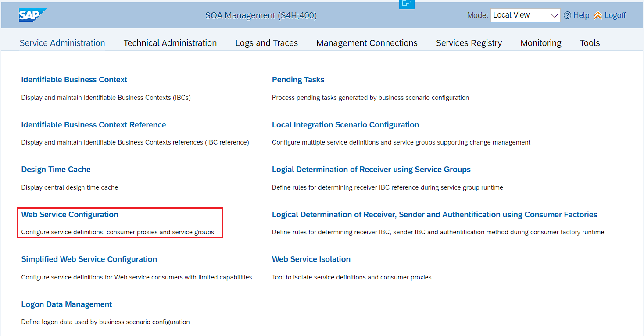644x336 pixels.
Task: Open the Mode dropdown showing Local View
Action: click(x=525, y=15)
